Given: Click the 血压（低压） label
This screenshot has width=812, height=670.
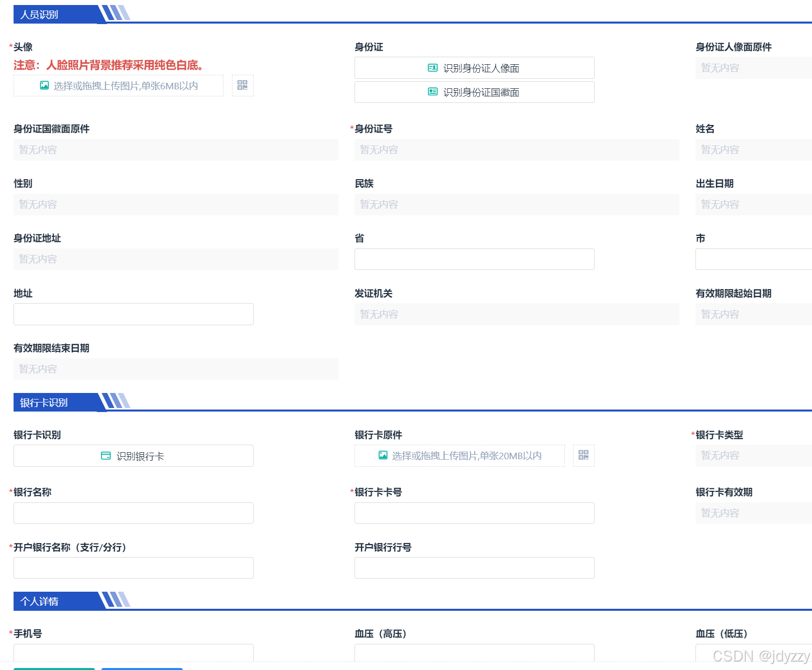Looking at the screenshot, I should 722,634.
